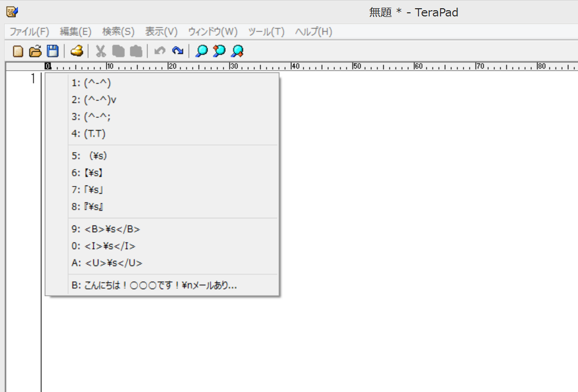The image size is (578, 392).
Task: Click the Save floppy disk icon
Action: point(53,51)
